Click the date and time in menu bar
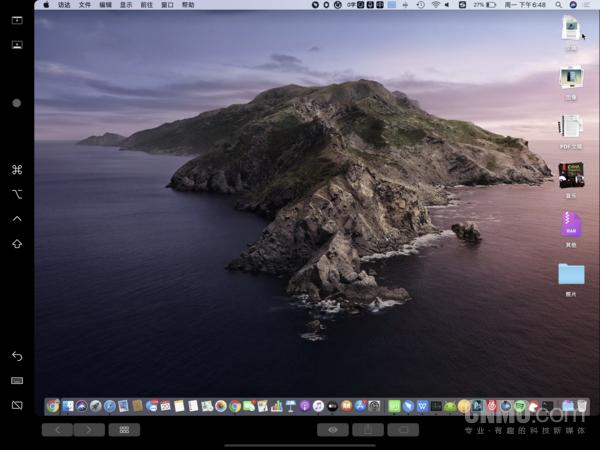 tap(525, 5)
